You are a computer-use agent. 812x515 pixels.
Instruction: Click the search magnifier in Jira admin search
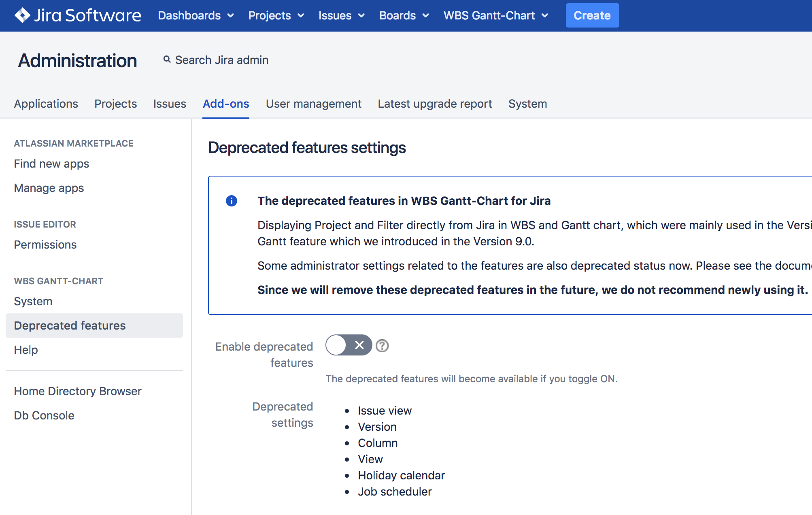pos(167,60)
